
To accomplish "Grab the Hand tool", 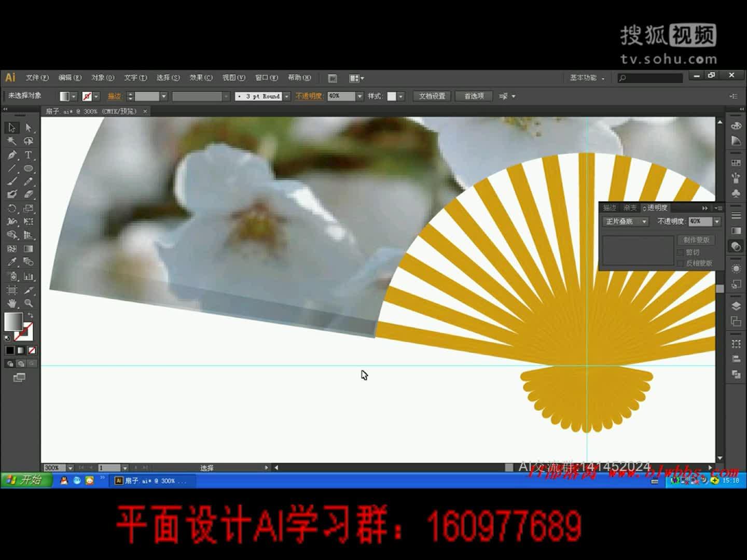I will tap(11, 303).
